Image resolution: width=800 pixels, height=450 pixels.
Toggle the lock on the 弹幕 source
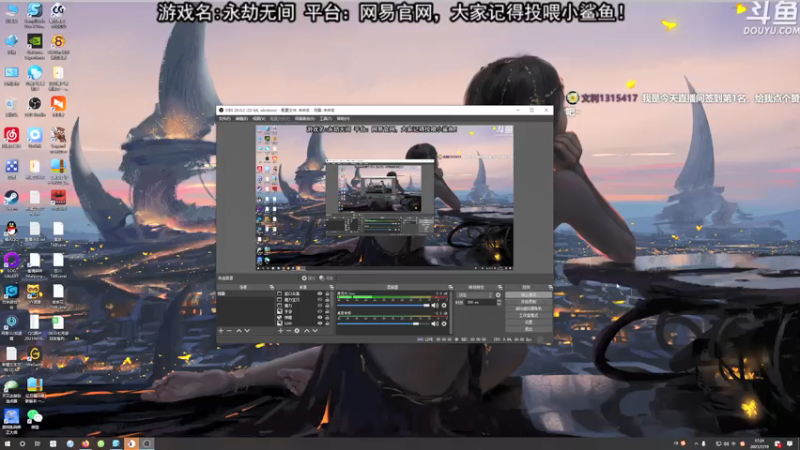click(327, 317)
